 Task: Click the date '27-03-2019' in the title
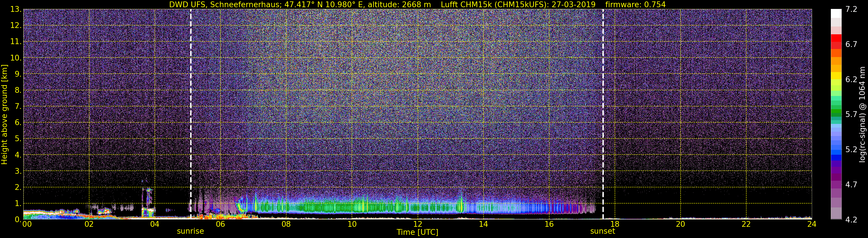point(574,4)
